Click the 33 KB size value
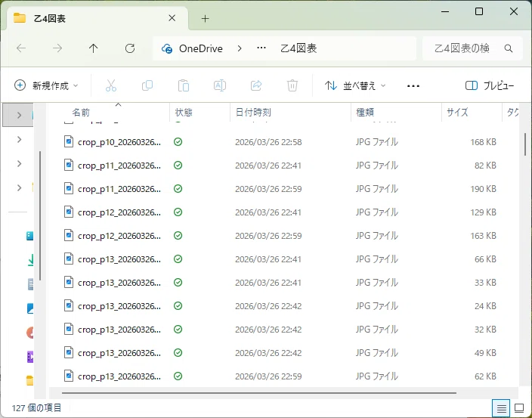 485,283
